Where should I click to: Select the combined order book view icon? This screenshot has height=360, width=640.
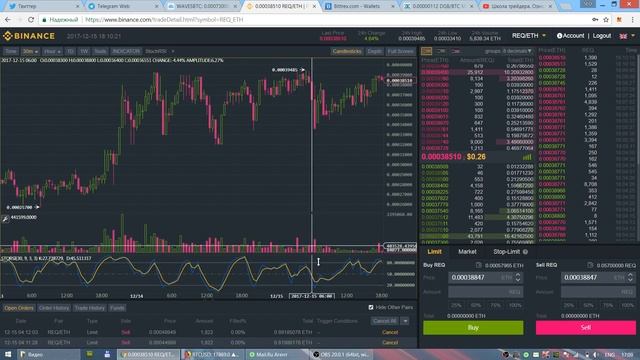click(x=427, y=51)
